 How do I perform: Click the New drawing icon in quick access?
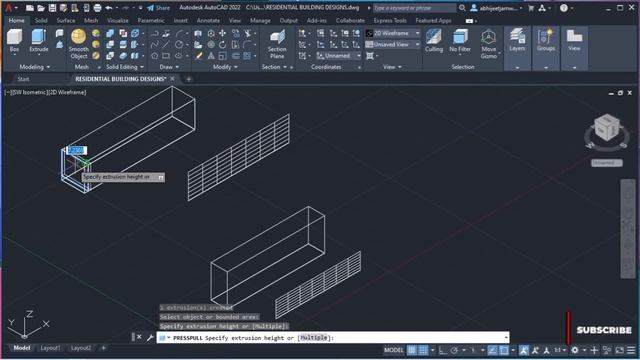click(x=30, y=8)
